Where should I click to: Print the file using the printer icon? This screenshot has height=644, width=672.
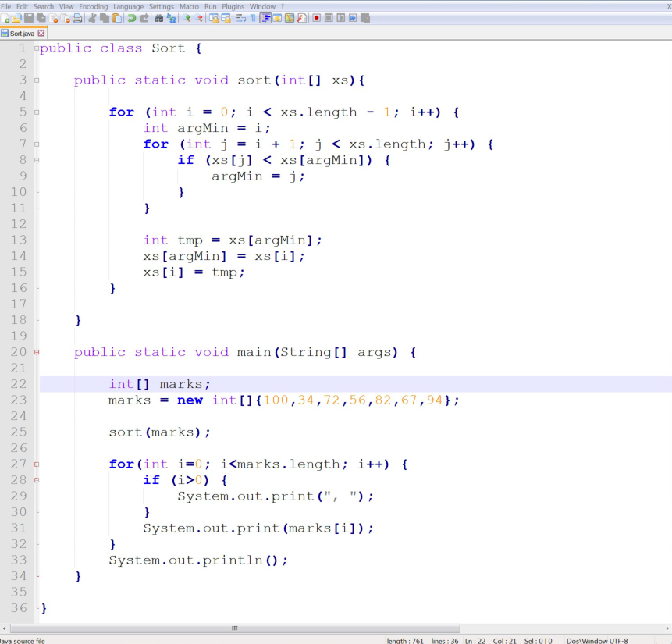click(77, 18)
